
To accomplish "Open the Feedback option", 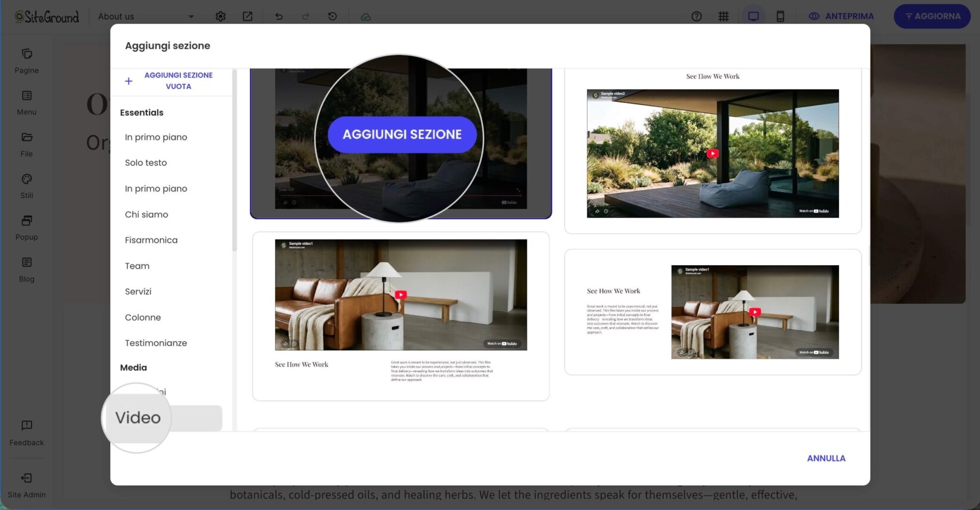I will coord(27,434).
